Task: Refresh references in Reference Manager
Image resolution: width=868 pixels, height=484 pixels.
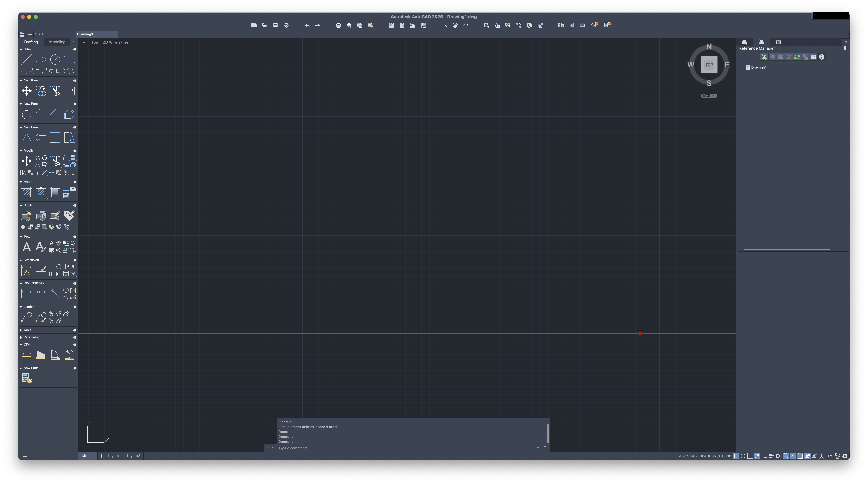Action: [x=797, y=57]
